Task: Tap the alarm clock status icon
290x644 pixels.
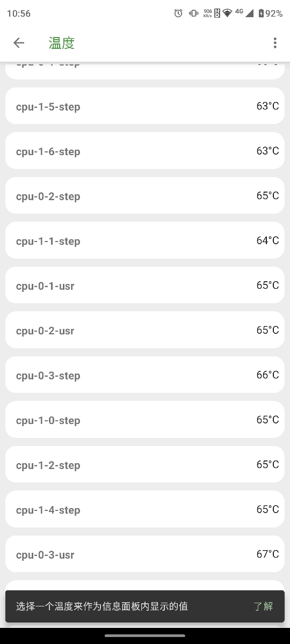Action: click(x=178, y=13)
